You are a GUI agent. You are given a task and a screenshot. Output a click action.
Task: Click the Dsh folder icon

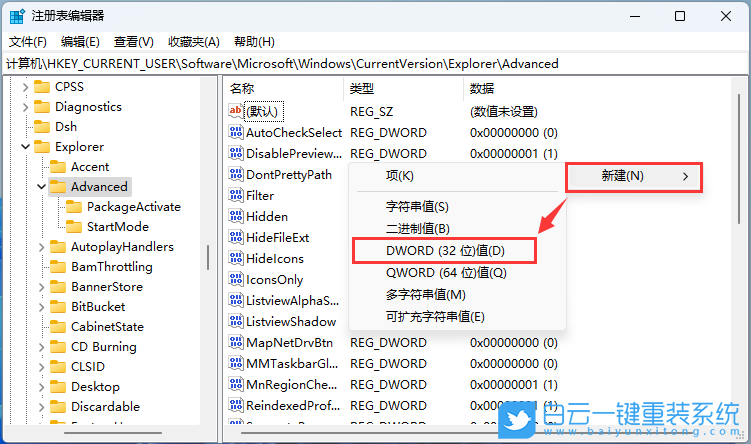click(42, 126)
